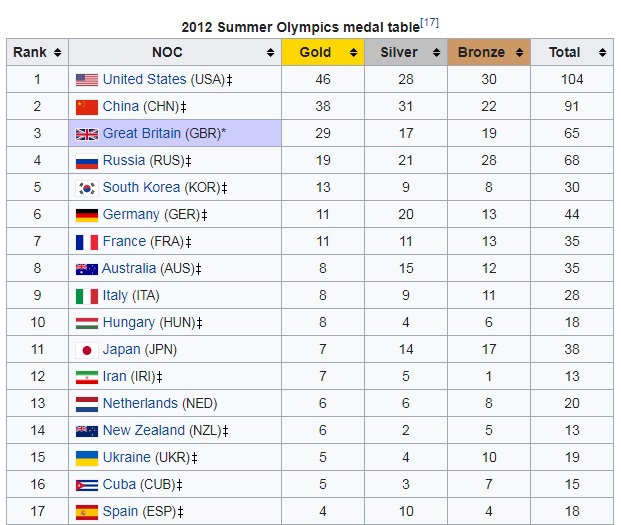
Task: Click the United States flag icon
Action: pos(86,80)
